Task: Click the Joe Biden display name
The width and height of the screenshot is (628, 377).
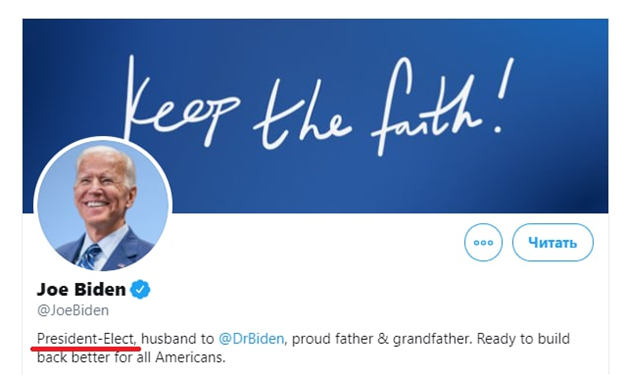Action: click(81, 289)
